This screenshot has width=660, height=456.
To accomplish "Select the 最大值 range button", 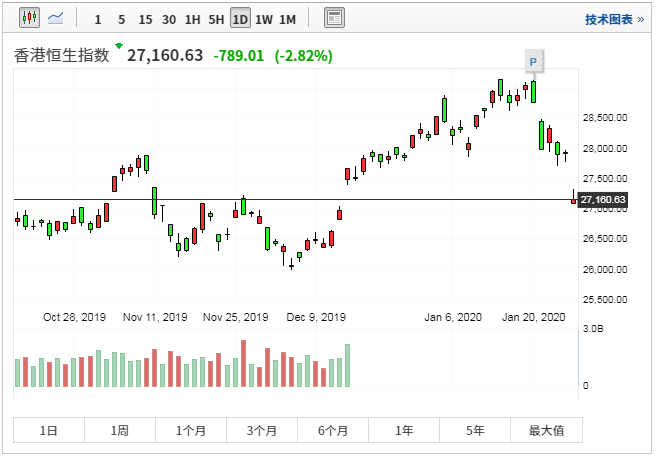I will coord(546,431).
